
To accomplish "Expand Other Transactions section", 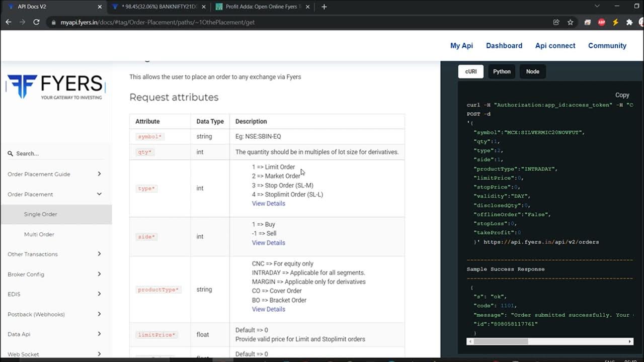I will click(56, 254).
